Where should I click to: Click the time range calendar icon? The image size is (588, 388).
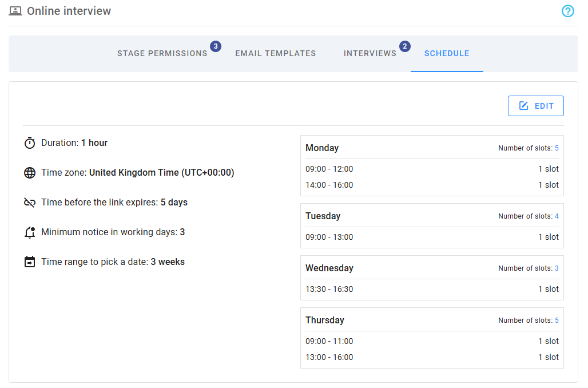point(29,262)
